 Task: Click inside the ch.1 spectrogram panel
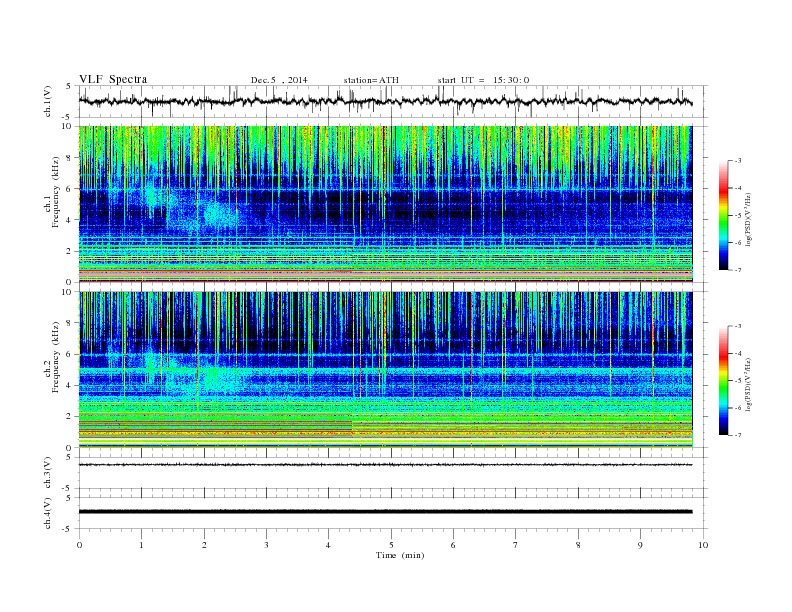pyautogui.click(x=385, y=204)
